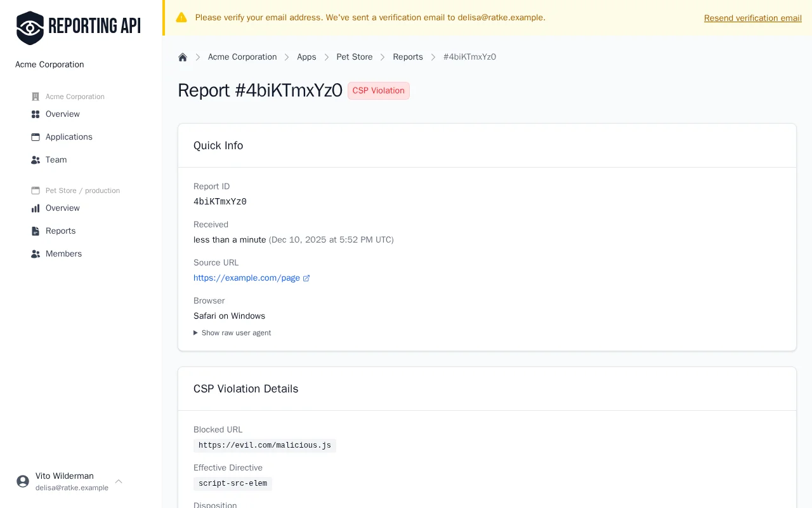This screenshot has width=812, height=508.
Task: Click Vito Wilderman's avatar icon
Action: click(23, 481)
